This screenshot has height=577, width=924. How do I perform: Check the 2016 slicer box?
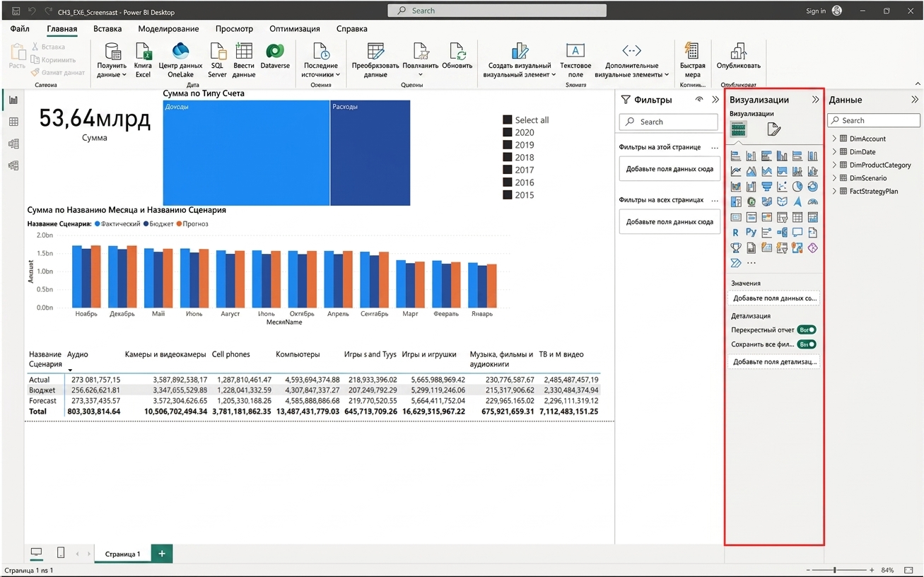(507, 182)
